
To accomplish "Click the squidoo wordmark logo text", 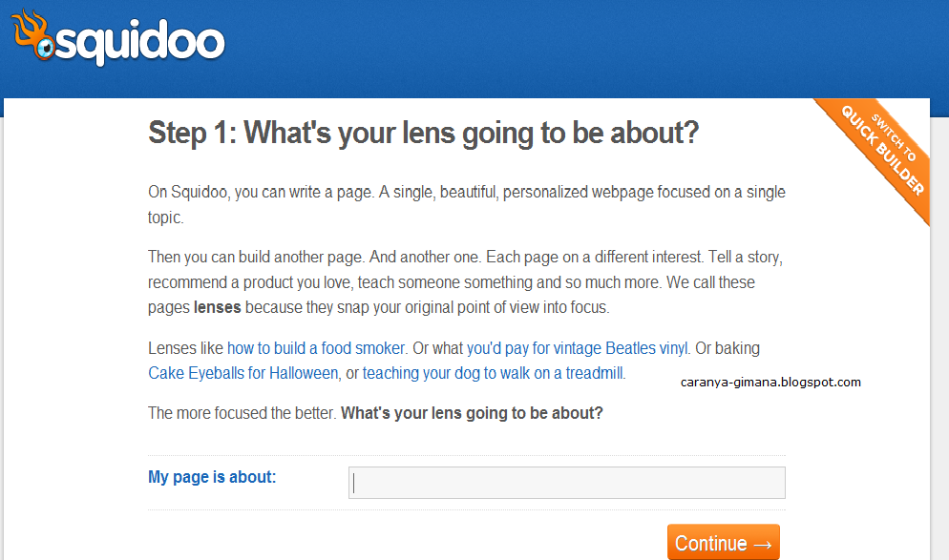I will coord(140,44).
